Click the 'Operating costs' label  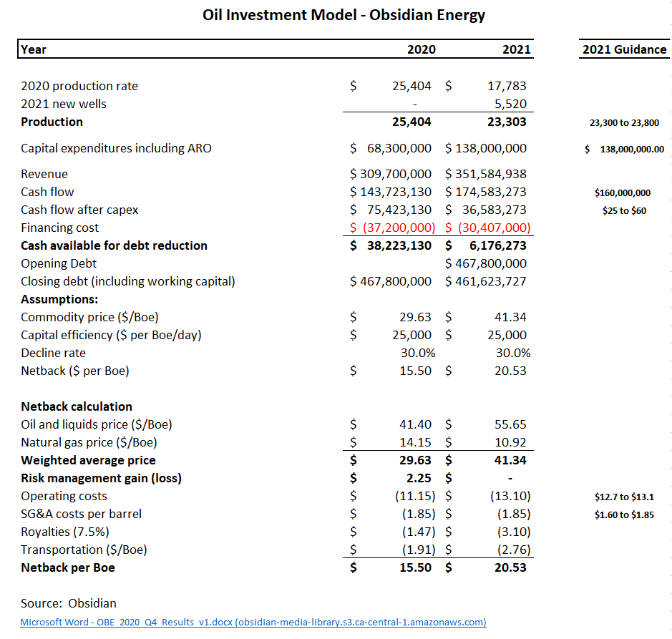click(64, 497)
